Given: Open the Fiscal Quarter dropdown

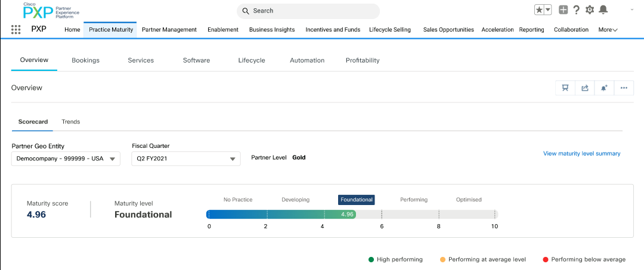Looking at the screenshot, I should coord(185,159).
